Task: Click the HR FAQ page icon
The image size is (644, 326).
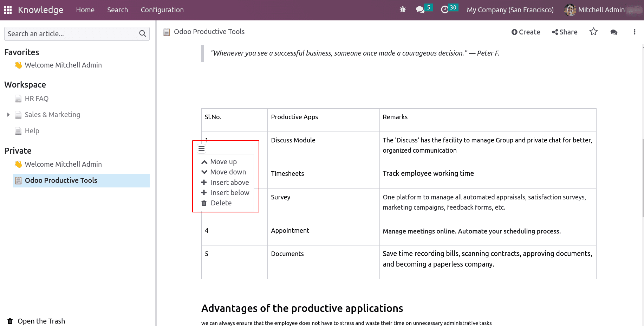Action: click(18, 99)
